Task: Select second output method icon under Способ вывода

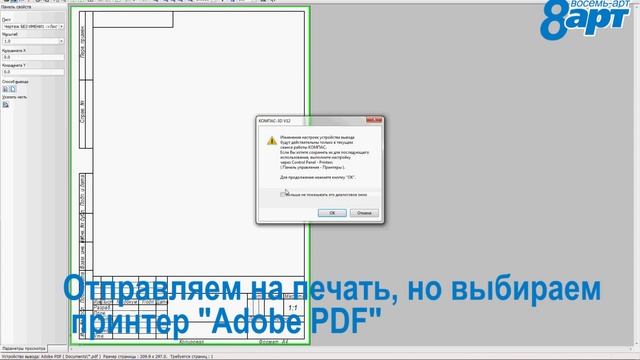Action: click(13, 89)
